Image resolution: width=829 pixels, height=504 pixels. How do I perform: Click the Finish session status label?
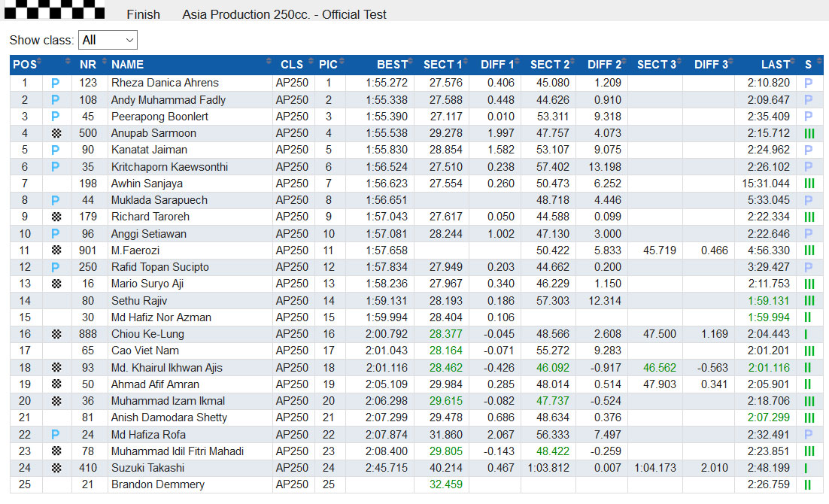coord(143,15)
